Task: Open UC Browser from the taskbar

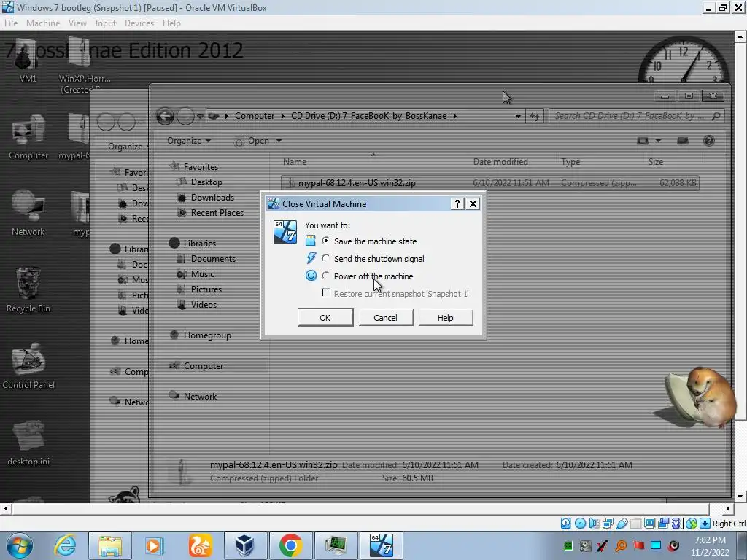Action: 200,545
